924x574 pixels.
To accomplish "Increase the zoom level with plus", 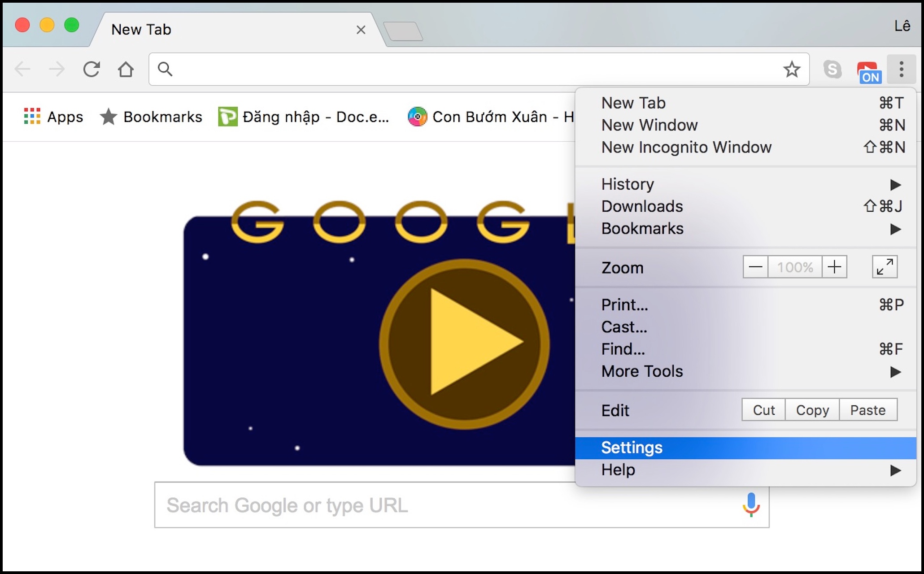I will (x=836, y=266).
